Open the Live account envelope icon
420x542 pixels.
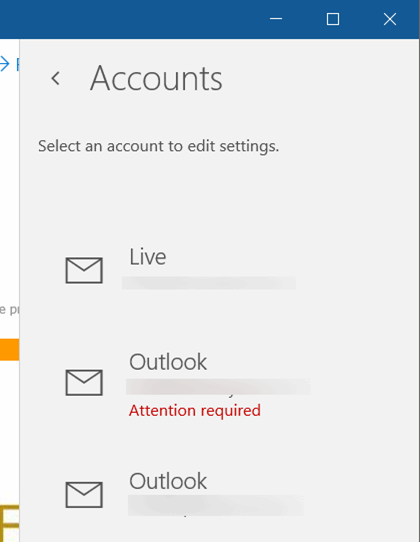tap(84, 270)
